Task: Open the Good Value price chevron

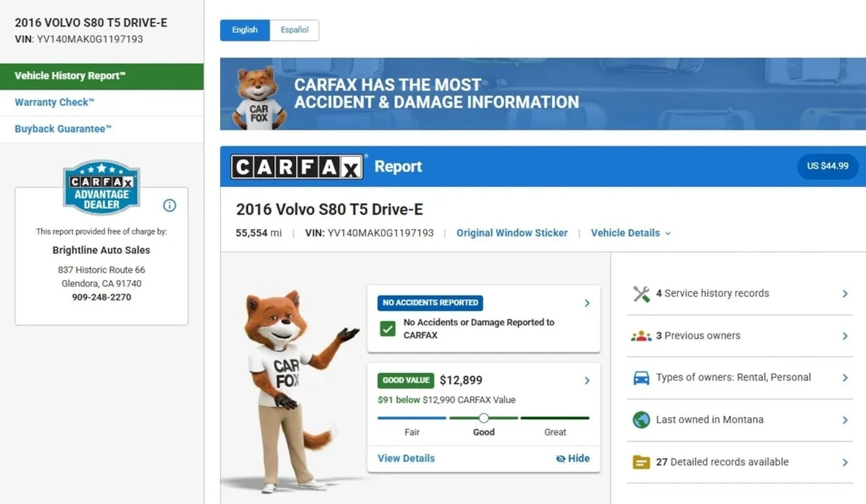Action: pos(587,381)
